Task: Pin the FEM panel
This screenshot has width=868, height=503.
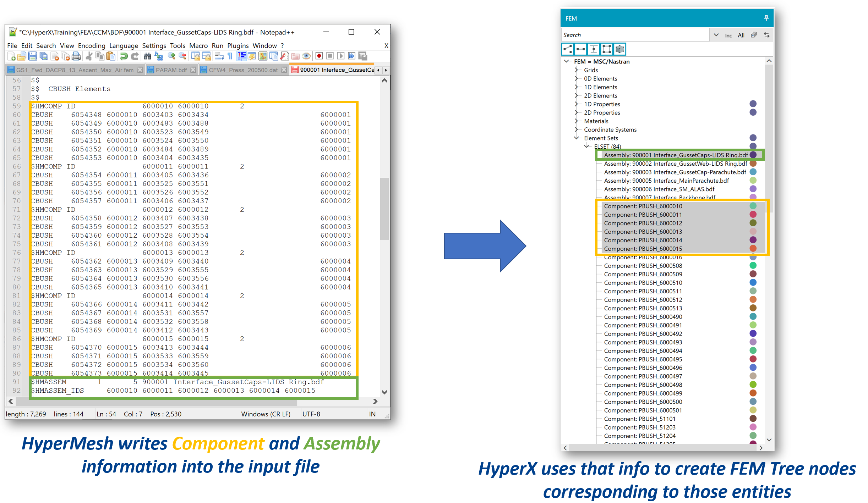Action: point(766,18)
